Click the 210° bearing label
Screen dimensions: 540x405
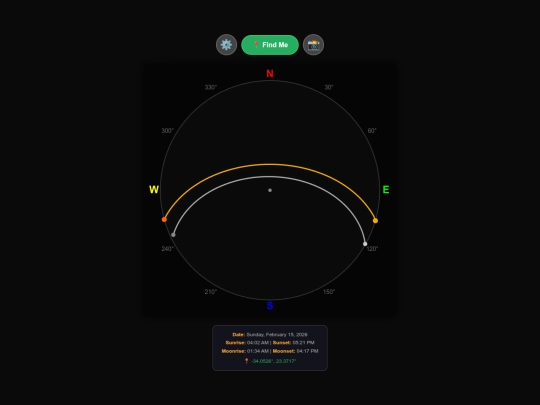point(211,292)
